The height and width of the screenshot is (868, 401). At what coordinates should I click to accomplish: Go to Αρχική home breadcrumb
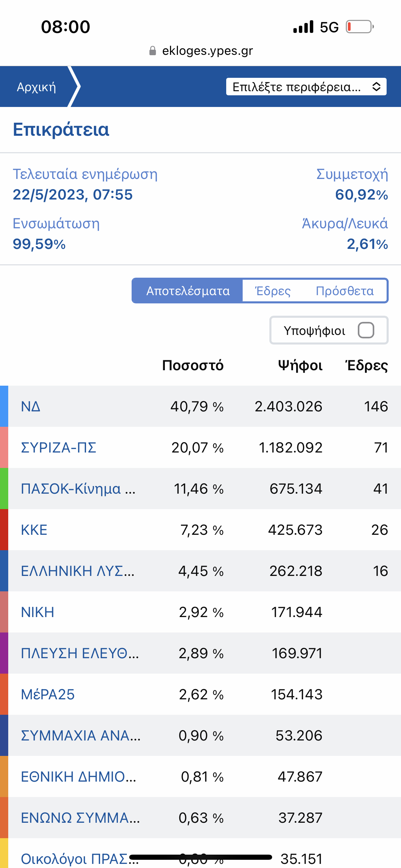pos(36,87)
